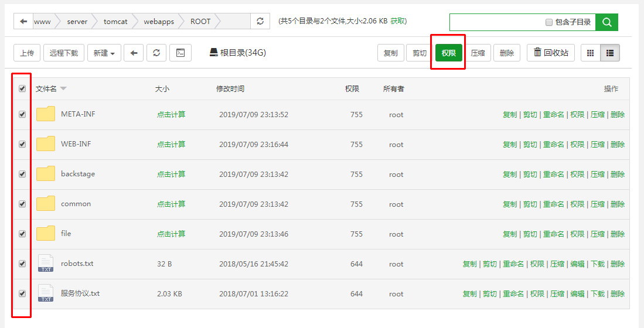The width and height of the screenshot is (644, 328).
Task: Toggle the select-all checkbox in header
Action: pos(22,88)
